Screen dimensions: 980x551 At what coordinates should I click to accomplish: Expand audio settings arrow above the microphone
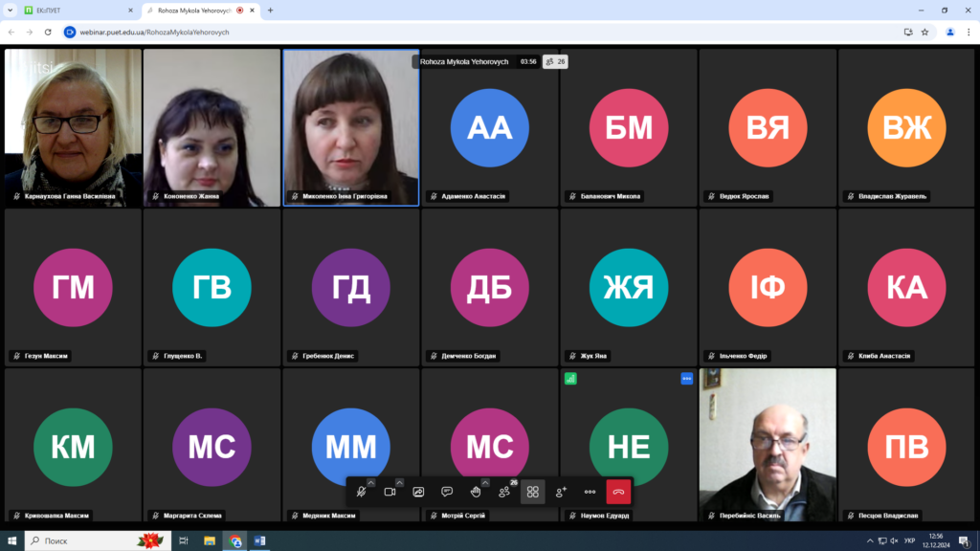(x=371, y=482)
